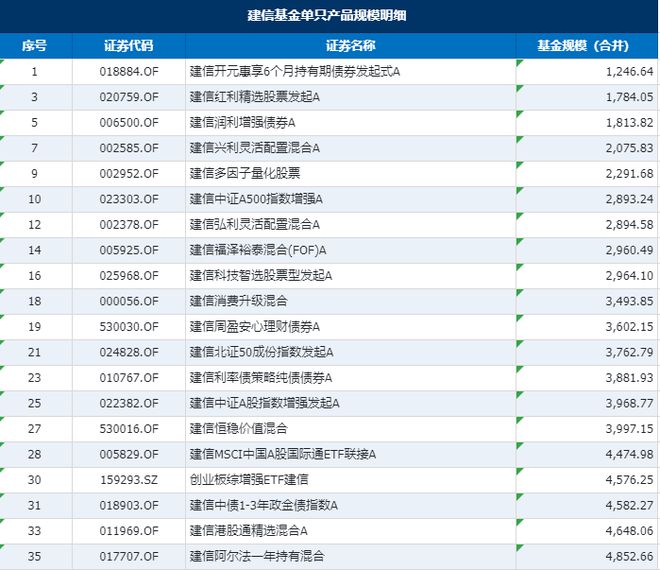
Task: Select fund 创业板综增强ETF建信
Action: pos(249,480)
